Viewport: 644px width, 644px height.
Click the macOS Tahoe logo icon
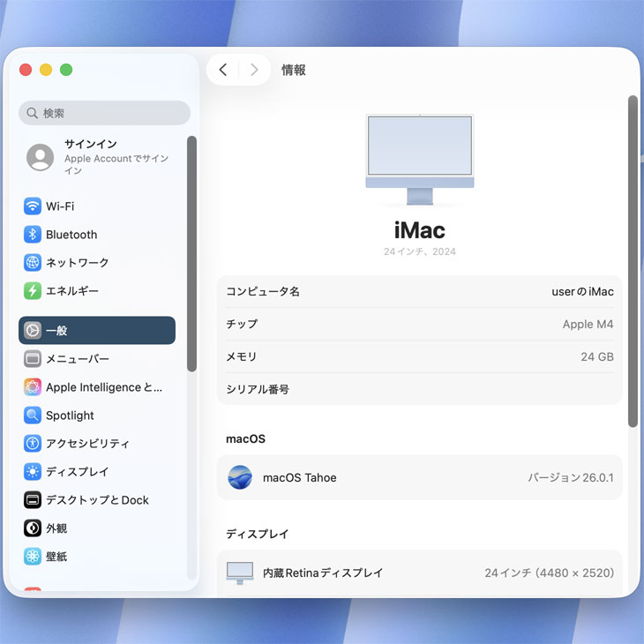tap(240, 477)
